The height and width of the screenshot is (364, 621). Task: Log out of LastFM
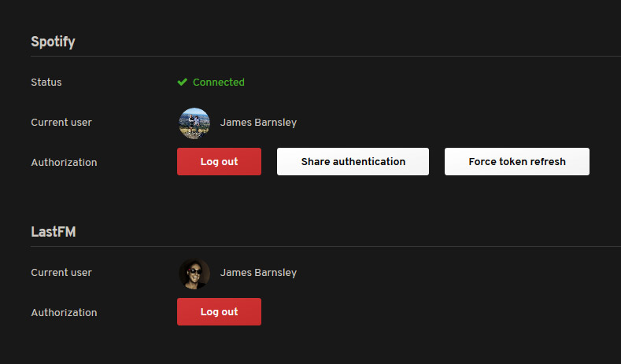219,312
